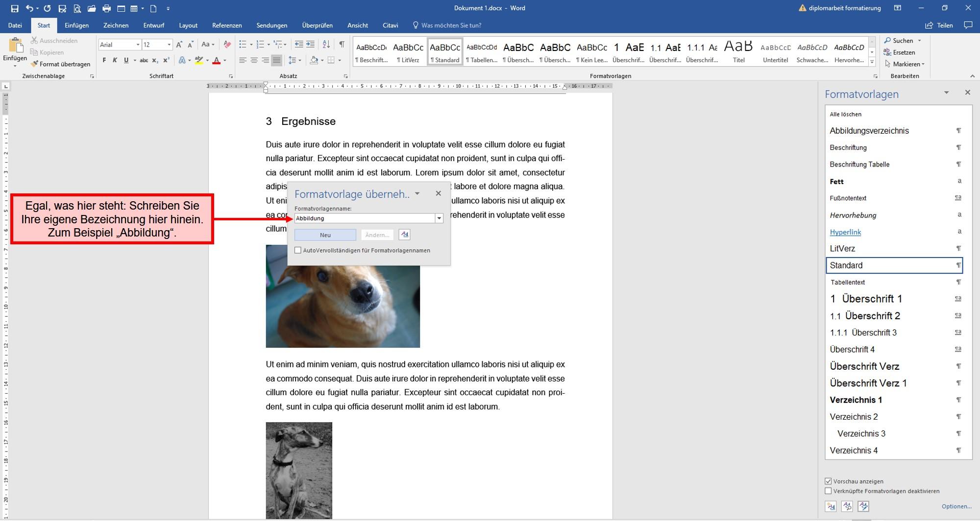This screenshot has width=980, height=521.
Task: Apply strikethrough to selected text
Action: click(144, 60)
